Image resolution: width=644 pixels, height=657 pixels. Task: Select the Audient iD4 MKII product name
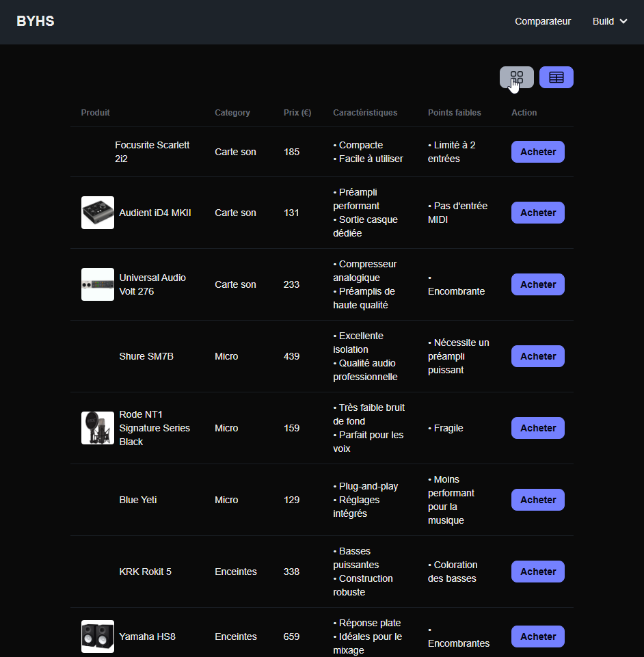coord(155,213)
